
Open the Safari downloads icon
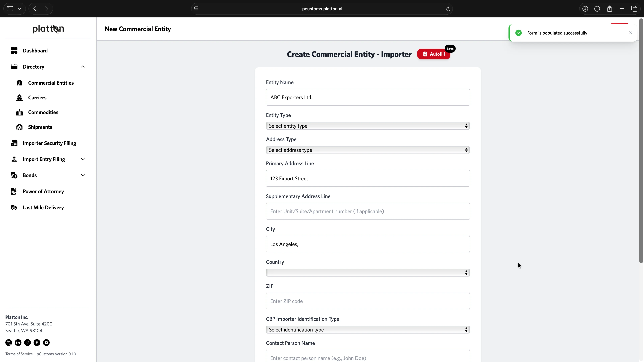[585, 9]
